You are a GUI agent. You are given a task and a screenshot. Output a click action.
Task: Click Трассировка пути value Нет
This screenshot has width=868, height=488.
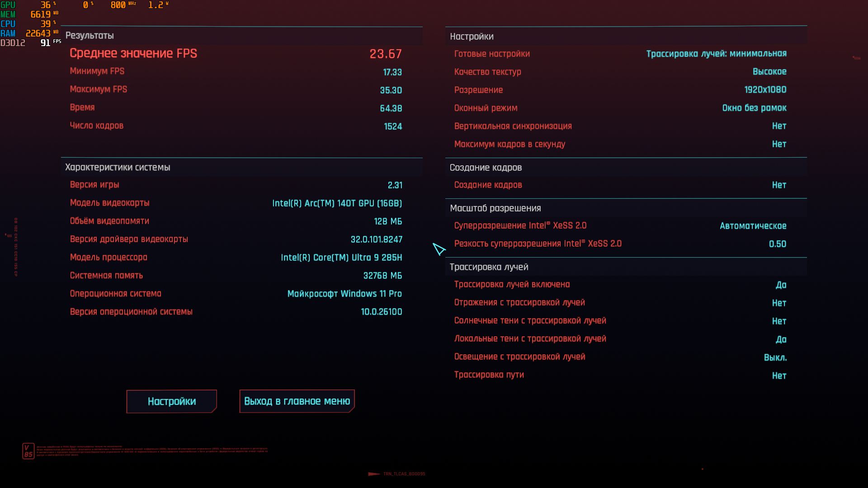(x=779, y=375)
